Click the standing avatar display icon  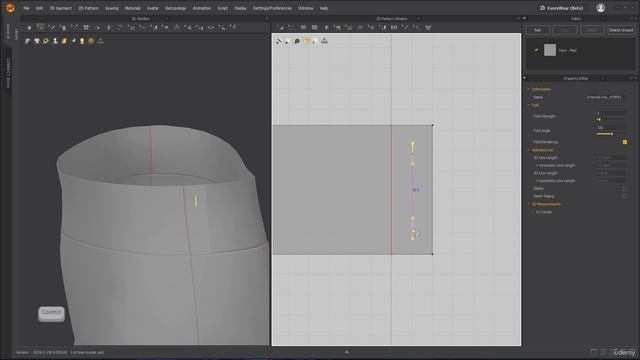click(55, 41)
